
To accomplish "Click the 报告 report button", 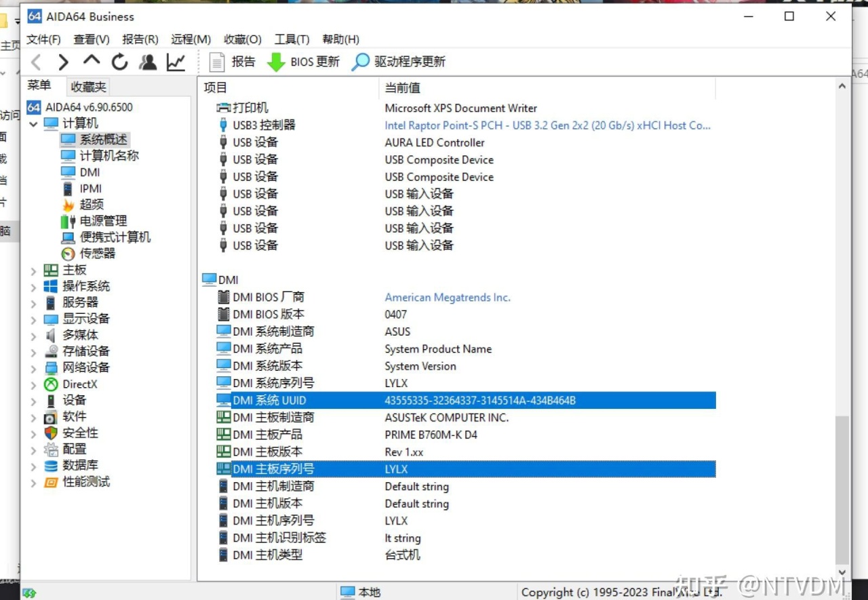I will [232, 62].
